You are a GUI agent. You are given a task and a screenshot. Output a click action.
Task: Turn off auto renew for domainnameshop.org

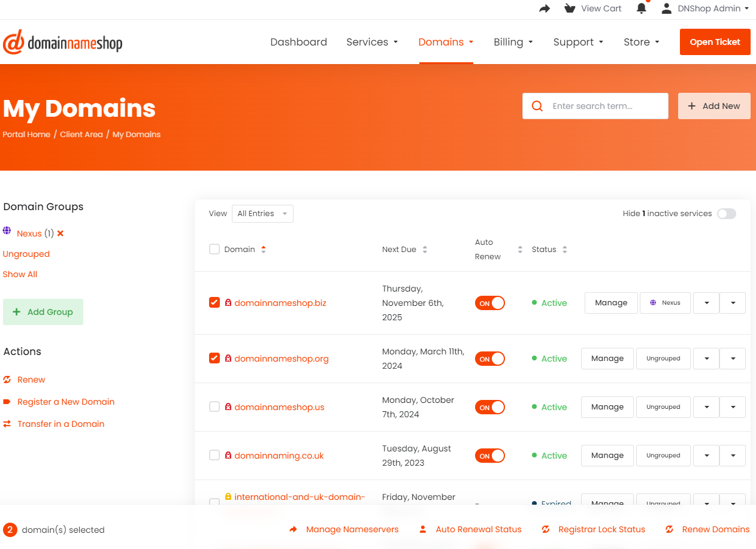[490, 359]
